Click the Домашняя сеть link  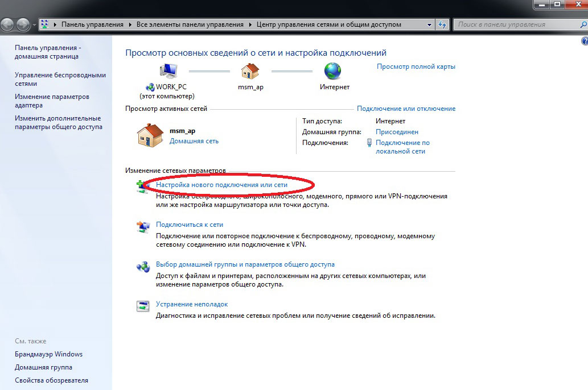pos(194,141)
